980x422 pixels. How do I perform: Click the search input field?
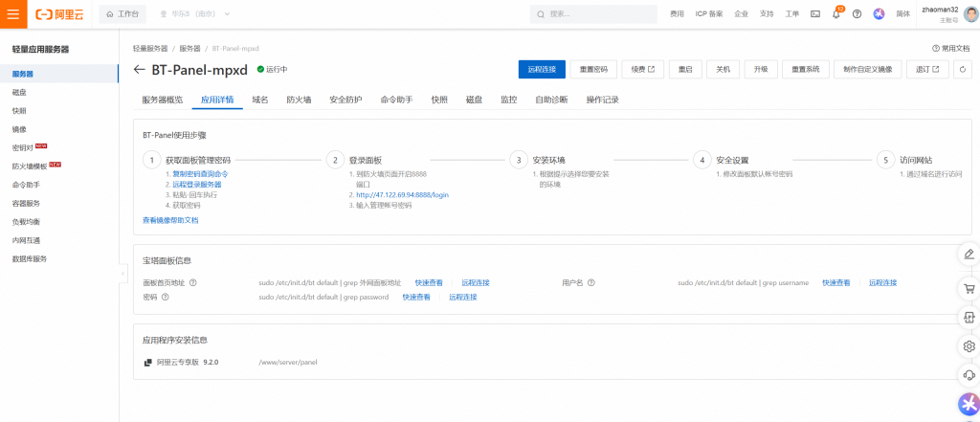click(593, 13)
